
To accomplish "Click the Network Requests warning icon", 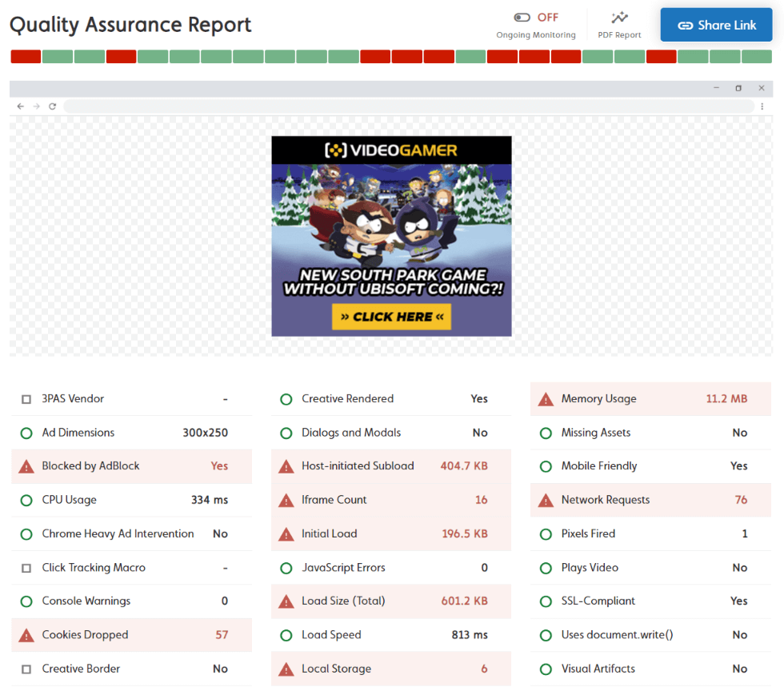I will (546, 500).
